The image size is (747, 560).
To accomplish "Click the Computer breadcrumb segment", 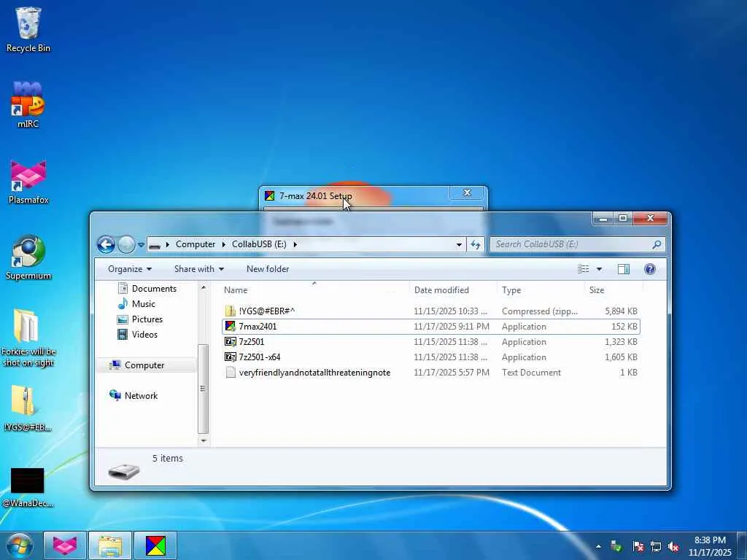I will (196, 244).
